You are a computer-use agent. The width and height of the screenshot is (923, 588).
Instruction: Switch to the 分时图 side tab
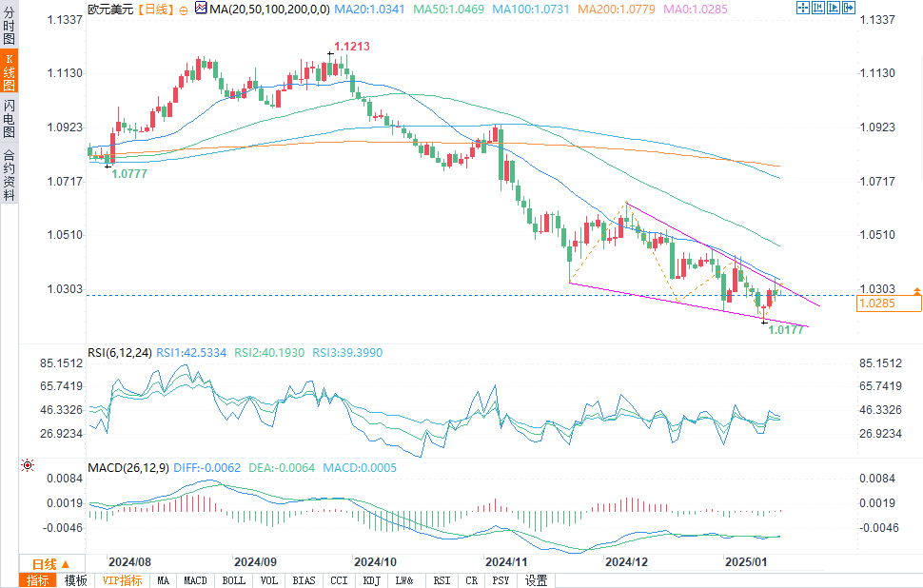click(9, 26)
